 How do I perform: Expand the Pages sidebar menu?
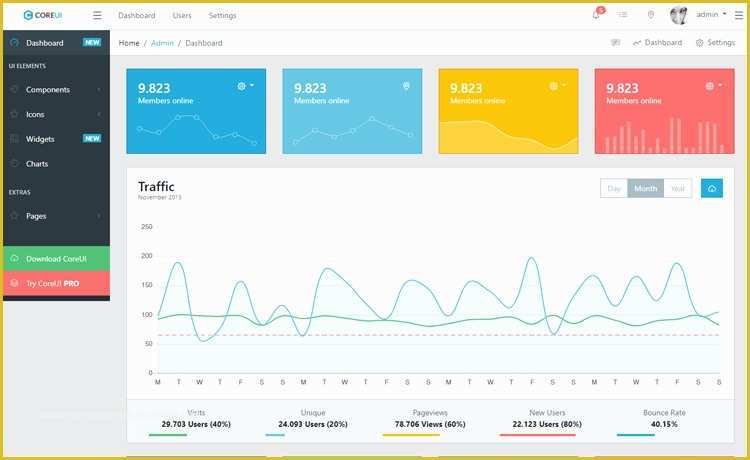point(56,216)
